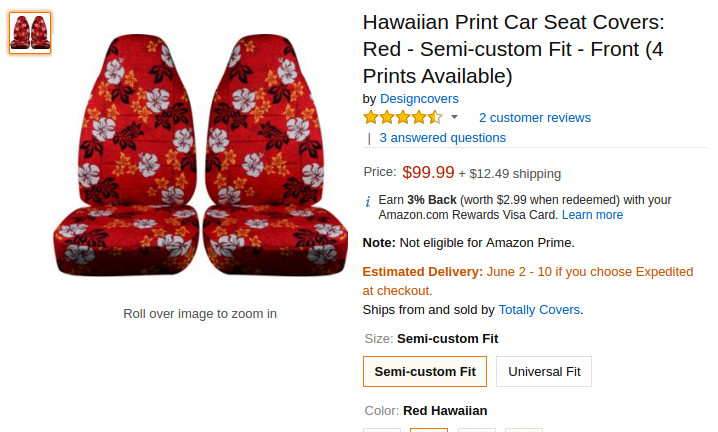Open the Totally Covers seller link

tap(540, 310)
